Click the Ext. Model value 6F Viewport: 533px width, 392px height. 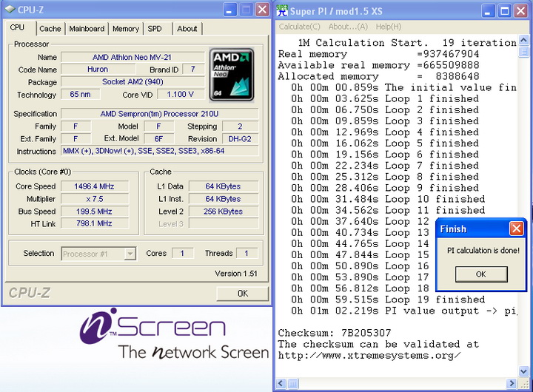158,139
